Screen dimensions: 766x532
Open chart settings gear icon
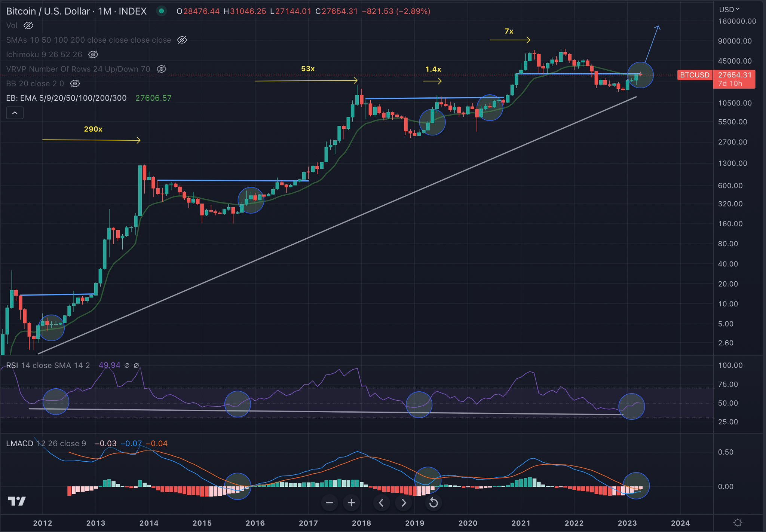(738, 522)
